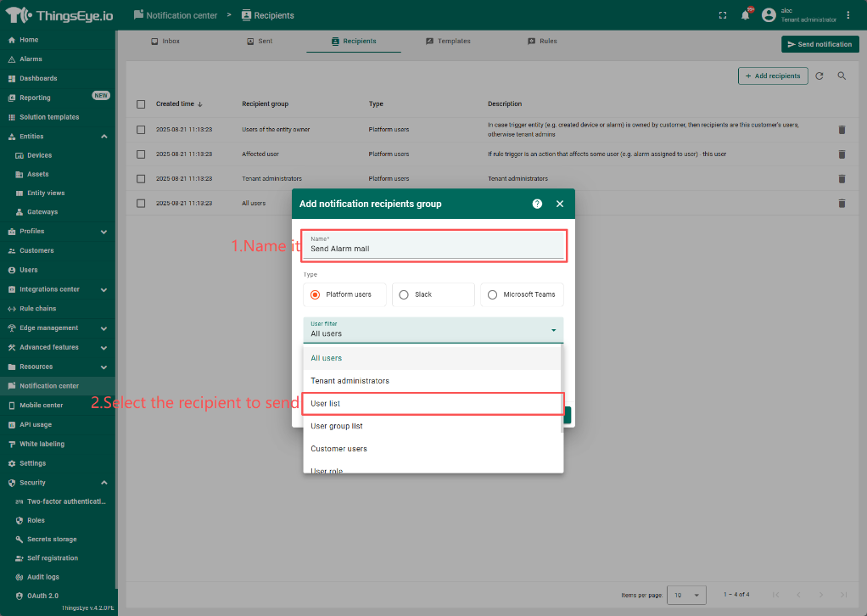Open the user account menu icon
867x616 pixels.
tap(769, 15)
